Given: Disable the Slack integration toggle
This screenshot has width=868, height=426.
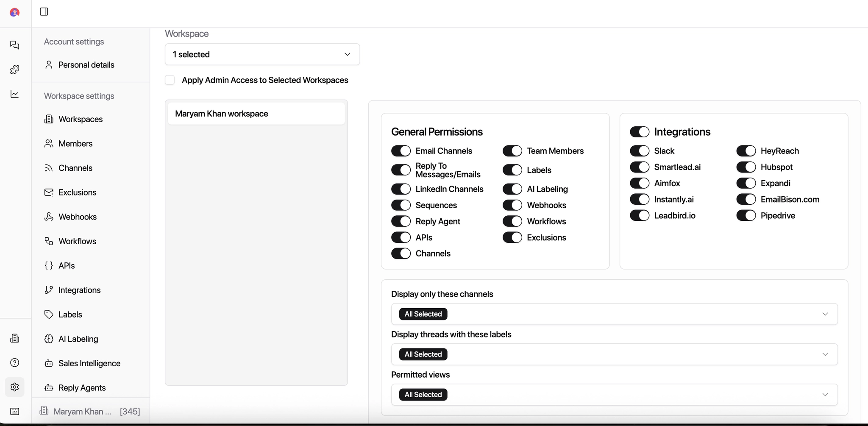Looking at the screenshot, I should [x=639, y=151].
